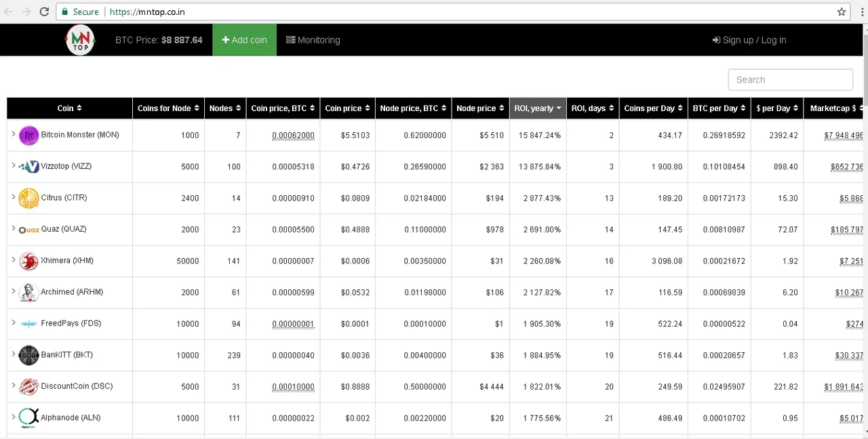868x439 pixels.
Task: Click the Secure padlock icon
Action: pyautogui.click(x=65, y=12)
